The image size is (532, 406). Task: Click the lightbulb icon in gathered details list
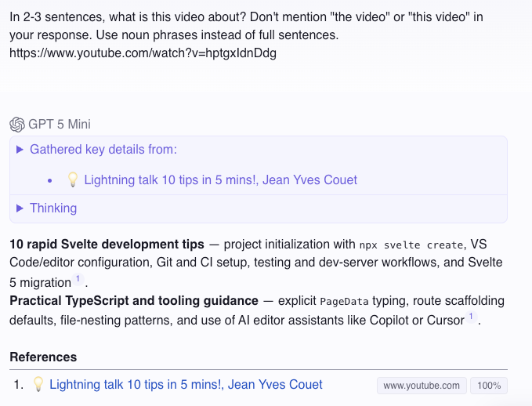(x=72, y=179)
